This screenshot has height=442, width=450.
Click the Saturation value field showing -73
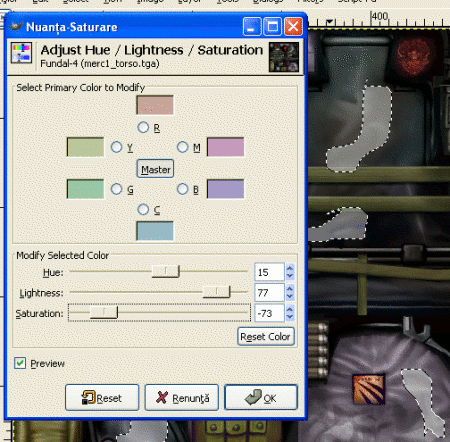(x=269, y=313)
